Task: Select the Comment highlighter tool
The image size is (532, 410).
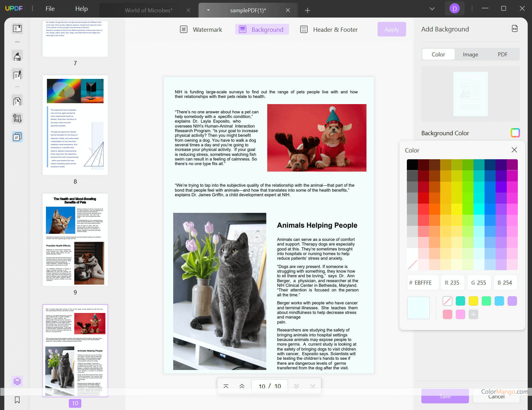Action: click(17, 56)
